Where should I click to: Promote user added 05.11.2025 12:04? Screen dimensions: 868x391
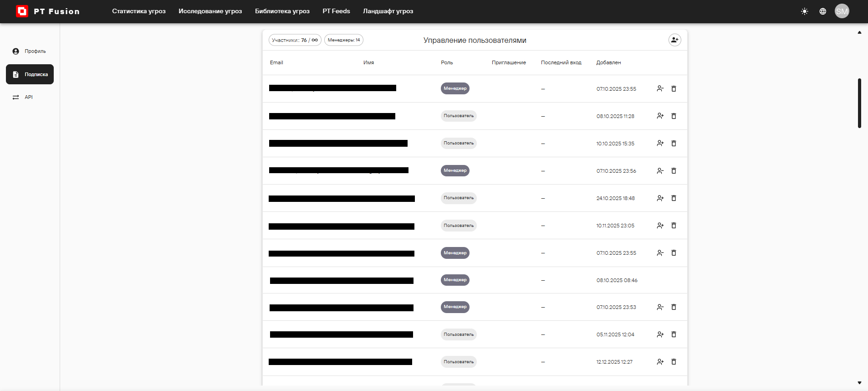[x=660, y=334]
